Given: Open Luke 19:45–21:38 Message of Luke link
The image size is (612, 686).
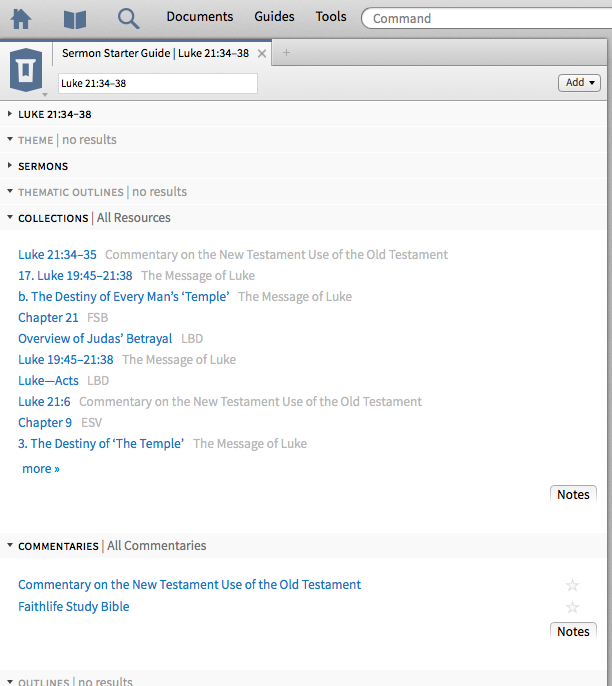Looking at the screenshot, I should point(66,360).
